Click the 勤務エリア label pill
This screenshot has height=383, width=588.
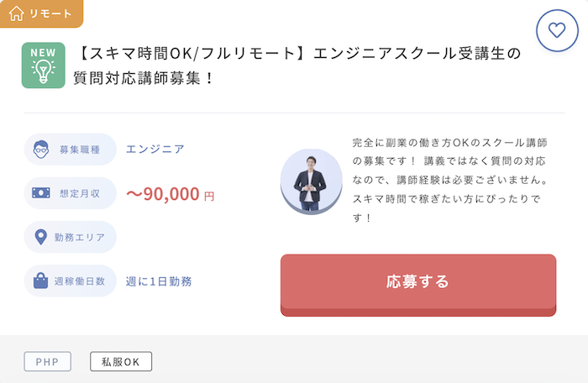click(x=70, y=237)
